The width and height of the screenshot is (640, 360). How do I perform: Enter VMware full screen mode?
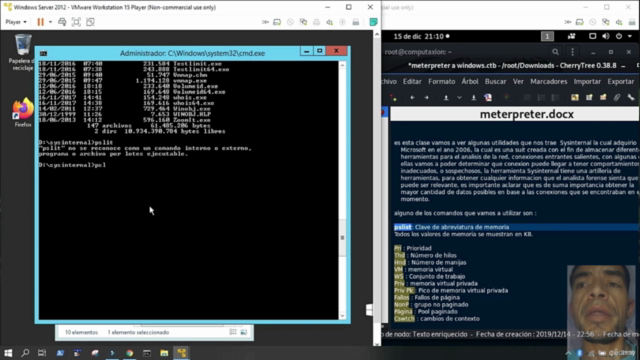[76, 22]
